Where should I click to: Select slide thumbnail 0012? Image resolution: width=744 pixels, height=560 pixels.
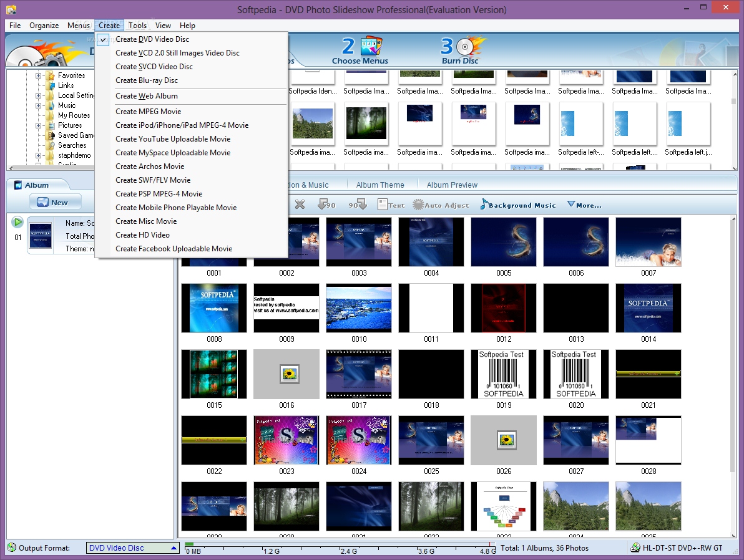click(504, 308)
